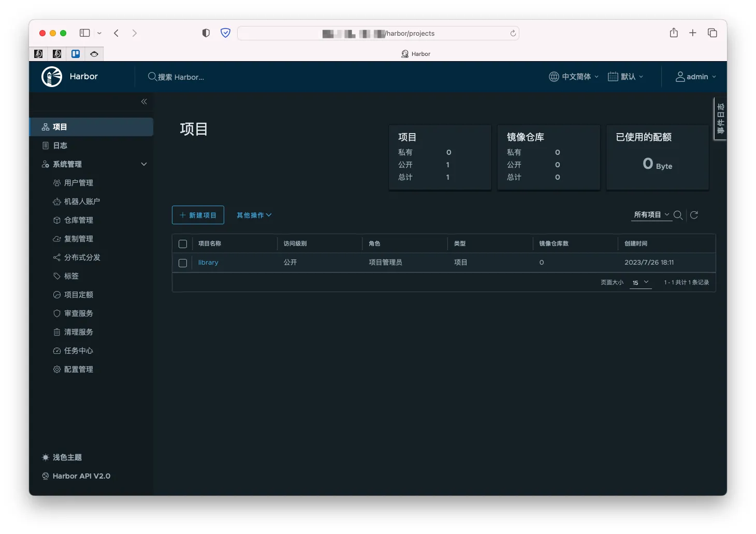This screenshot has height=534, width=756.
Task: Open 其他操作 dropdown
Action: tap(254, 215)
